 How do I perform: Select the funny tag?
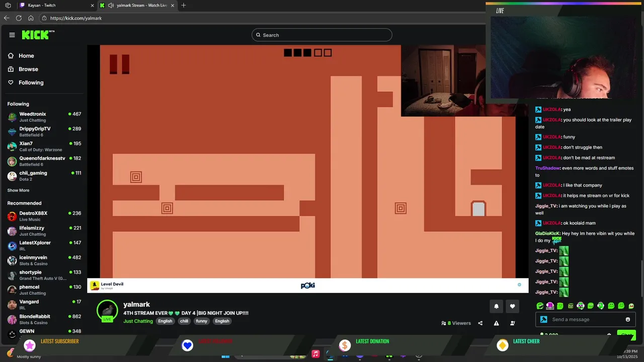(202, 321)
